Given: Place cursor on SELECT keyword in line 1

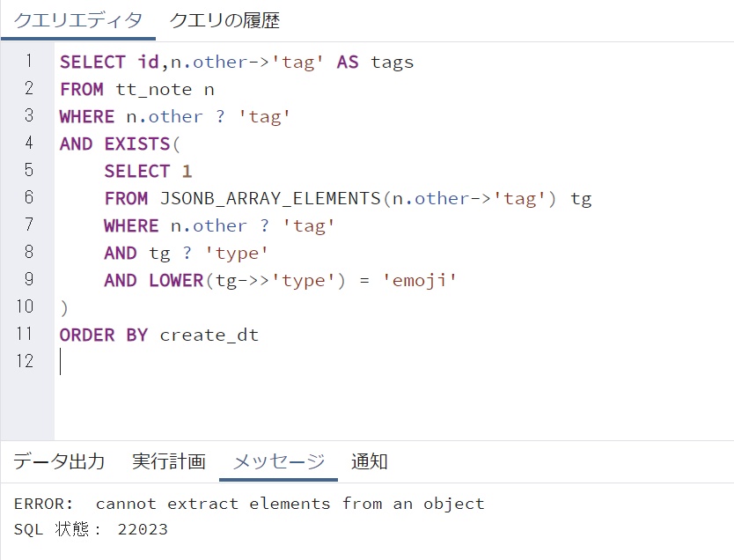Looking at the screenshot, I should click(x=92, y=62).
